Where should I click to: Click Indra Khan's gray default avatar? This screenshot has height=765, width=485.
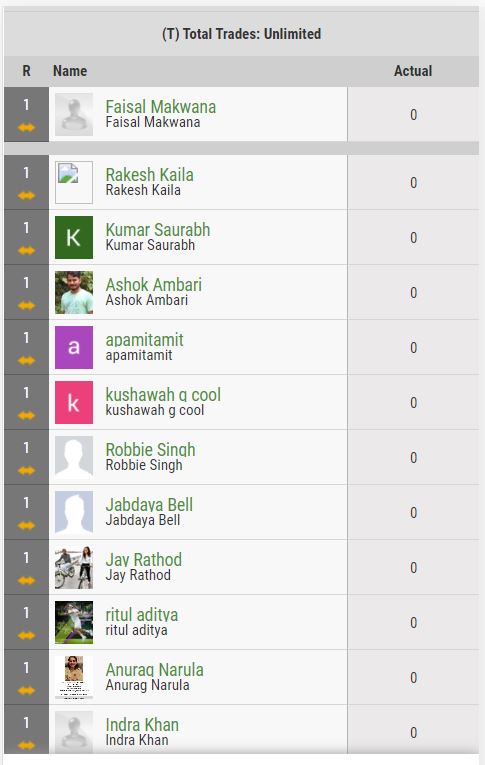pyautogui.click(x=74, y=733)
